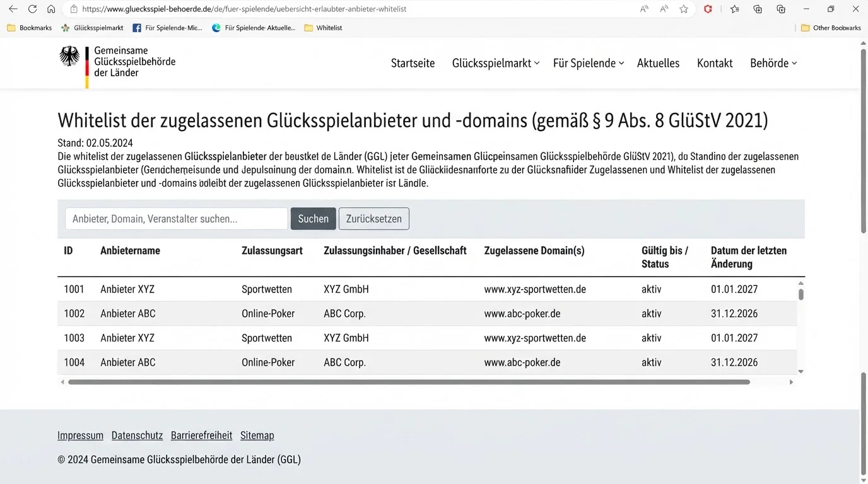Open the Sitemap footer link
Viewport: 868px width, 484px height.
257,435
